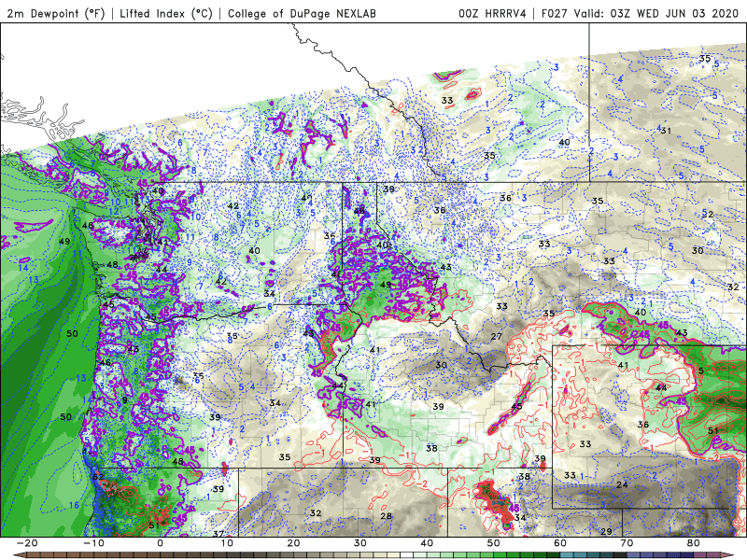Click the '0' color scale label
Image resolution: width=747 pixels, height=560 pixels.
point(160,543)
